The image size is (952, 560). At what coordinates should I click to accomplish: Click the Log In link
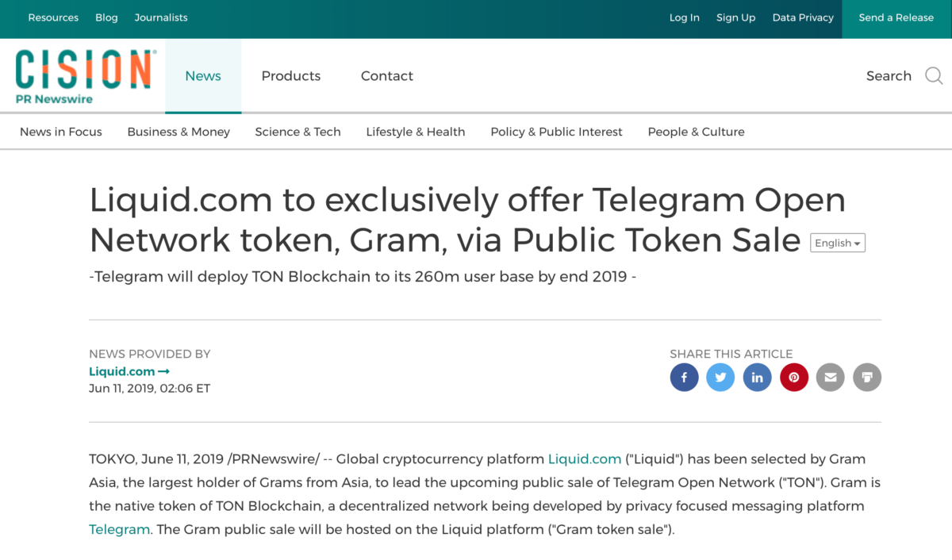click(685, 17)
